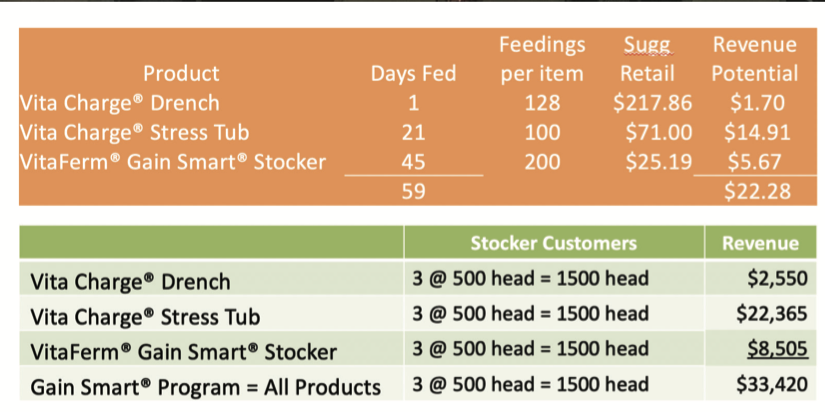Select the Sugg Retail header text

(x=647, y=59)
